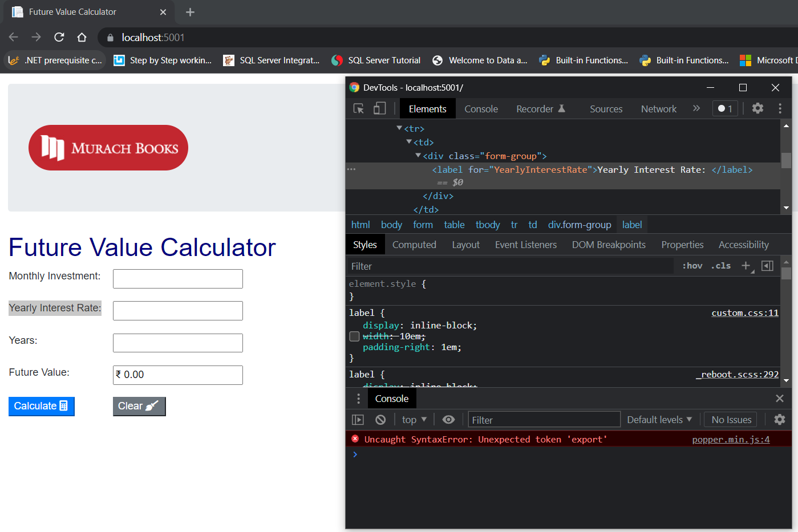798x532 pixels.
Task: Switch to the Console tab in DevTools
Action: pos(481,109)
